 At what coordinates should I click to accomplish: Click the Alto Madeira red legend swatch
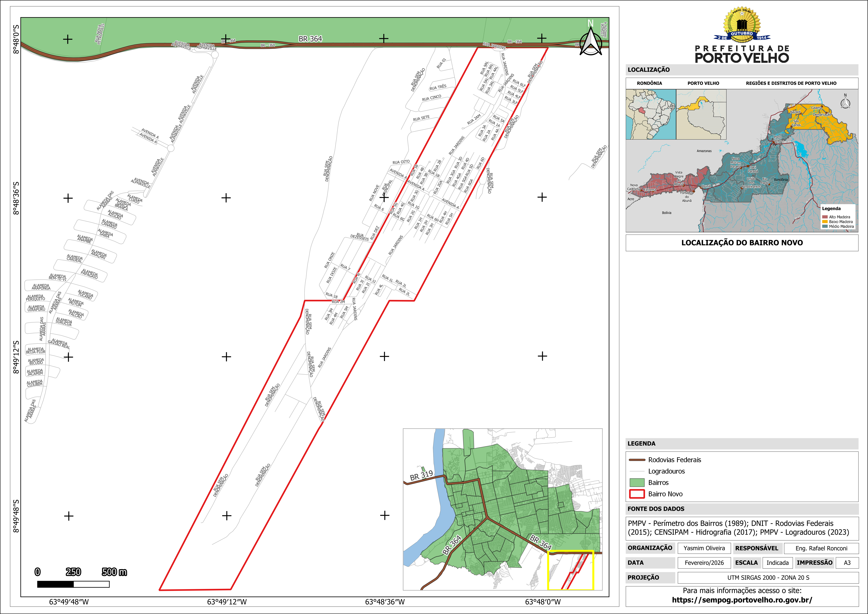825,217
